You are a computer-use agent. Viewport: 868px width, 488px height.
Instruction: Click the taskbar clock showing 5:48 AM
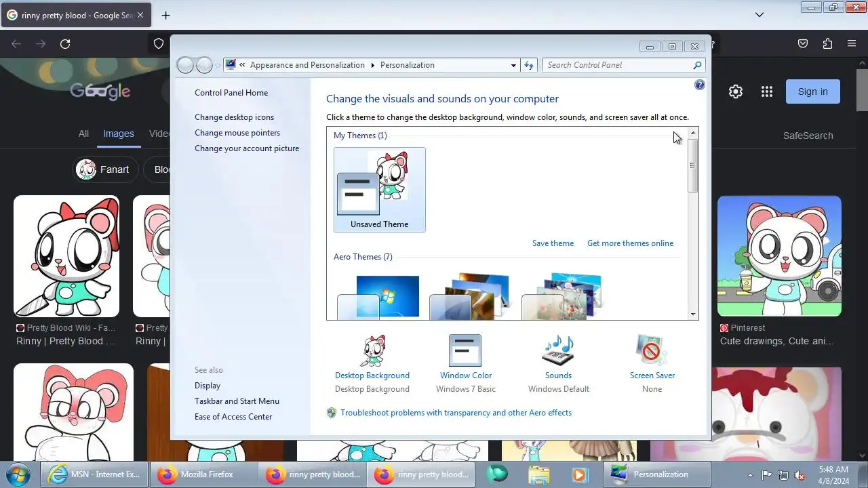coord(833,474)
